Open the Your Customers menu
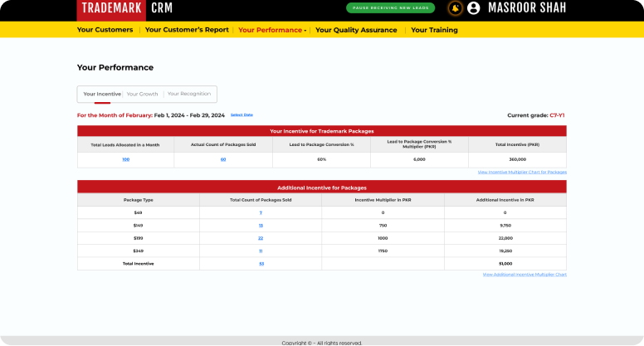 [105, 30]
